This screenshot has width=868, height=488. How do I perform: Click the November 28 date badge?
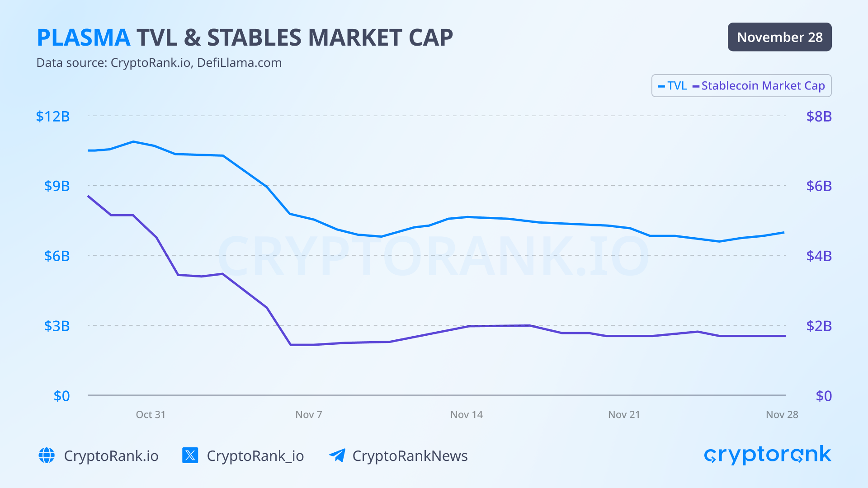[x=779, y=37]
